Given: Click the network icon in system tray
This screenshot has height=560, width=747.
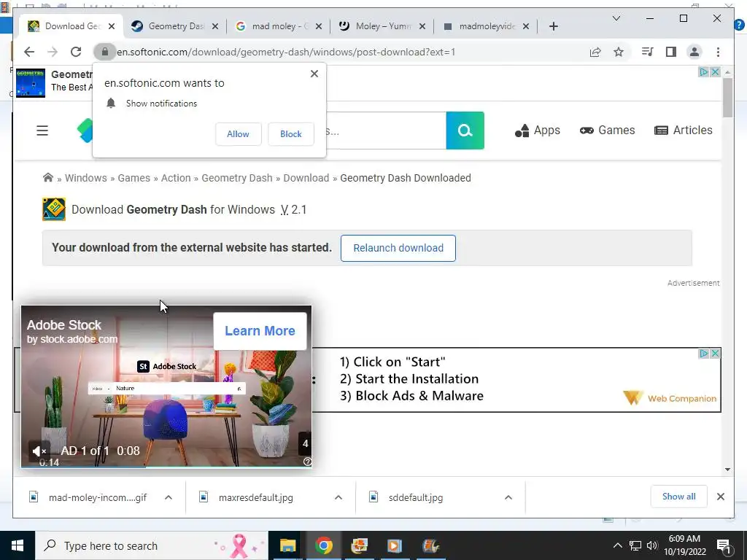Looking at the screenshot, I should click(635, 545).
